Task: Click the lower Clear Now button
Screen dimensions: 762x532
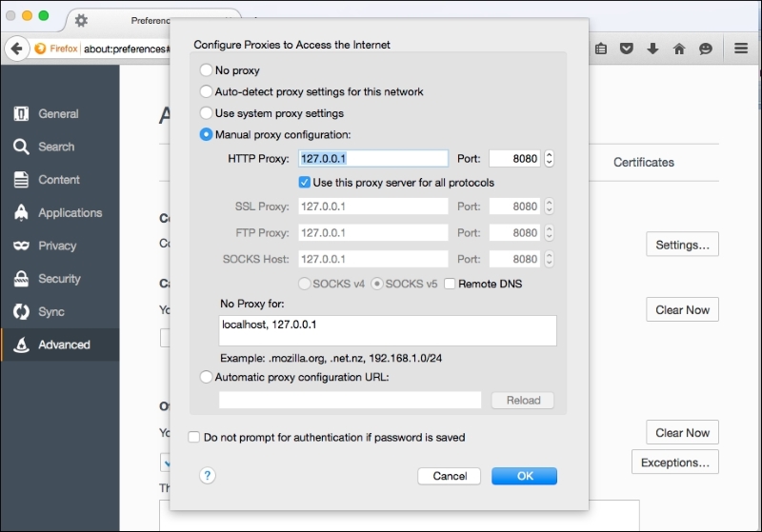Action: 682,432
